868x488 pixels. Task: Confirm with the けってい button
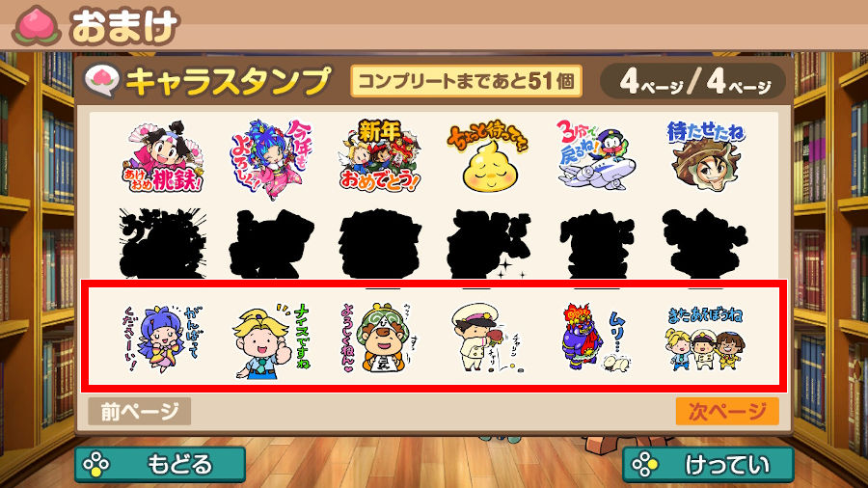(708, 464)
